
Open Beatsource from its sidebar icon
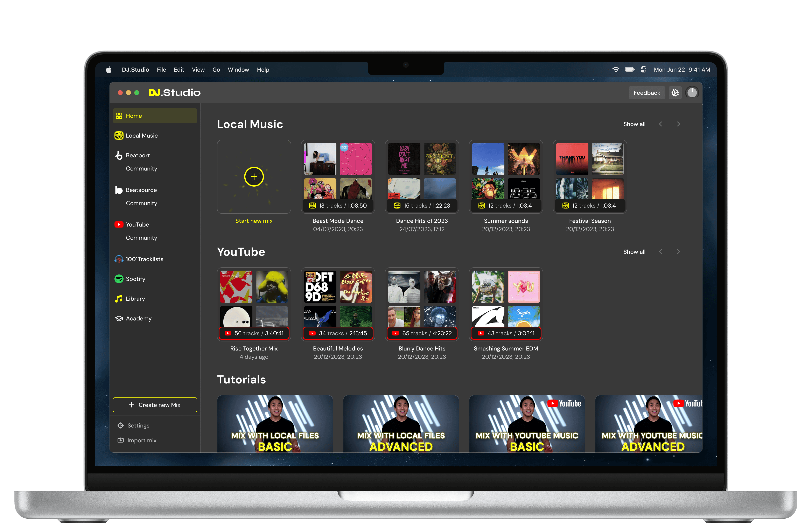coord(119,190)
